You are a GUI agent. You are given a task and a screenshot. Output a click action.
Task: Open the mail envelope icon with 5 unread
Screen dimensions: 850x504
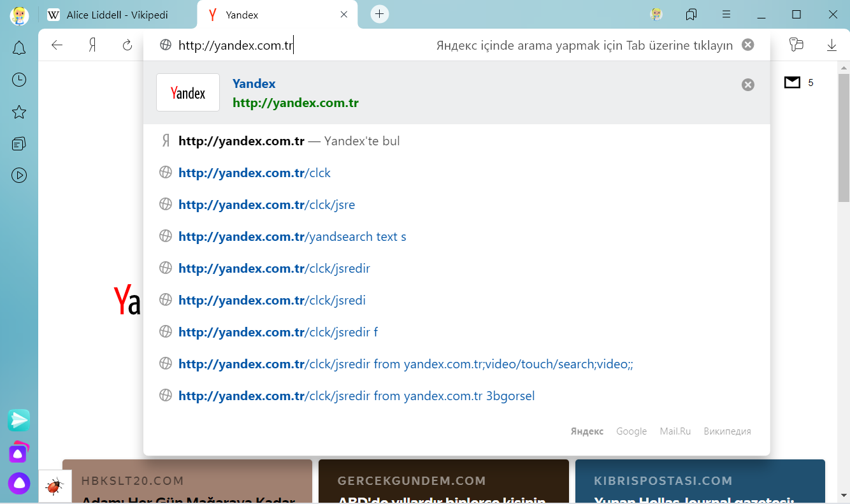coord(792,82)
